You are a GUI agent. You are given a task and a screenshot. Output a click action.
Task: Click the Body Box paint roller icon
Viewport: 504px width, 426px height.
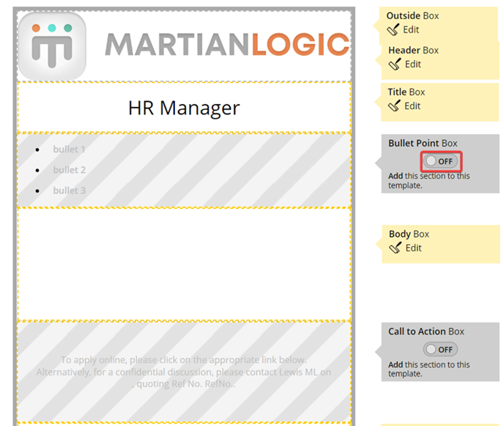tap(396, 248)
